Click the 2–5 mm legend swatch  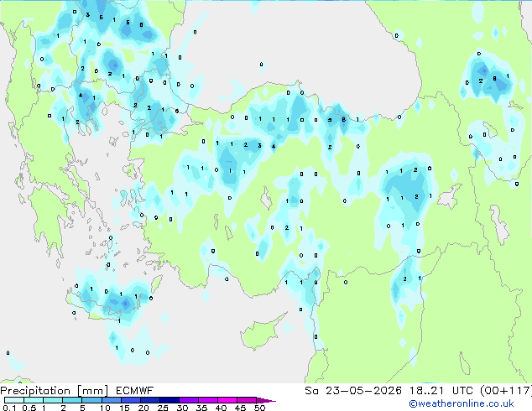click(72, 400)
